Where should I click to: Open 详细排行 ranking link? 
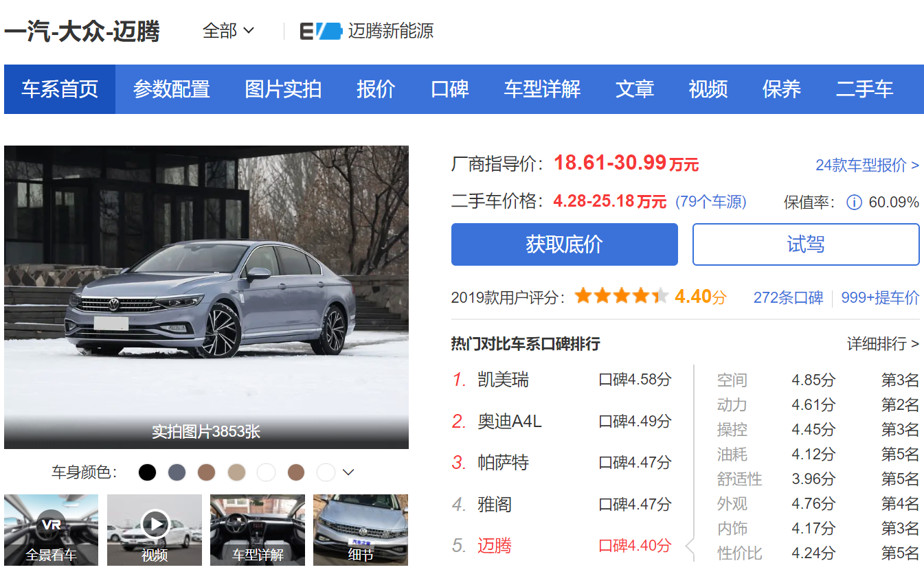click(883, 343)
